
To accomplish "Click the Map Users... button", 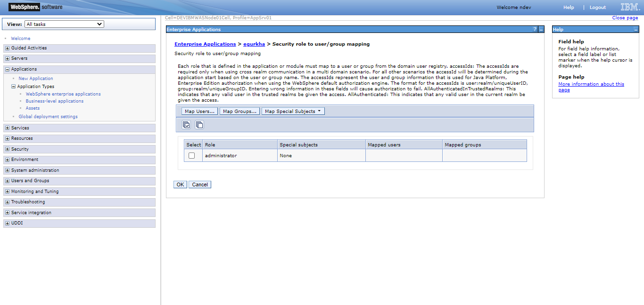I will coord(200,112).
